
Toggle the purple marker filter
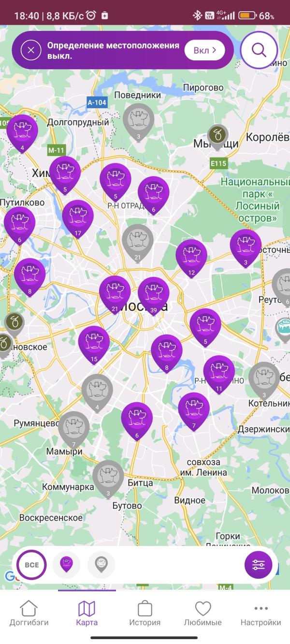66,565
